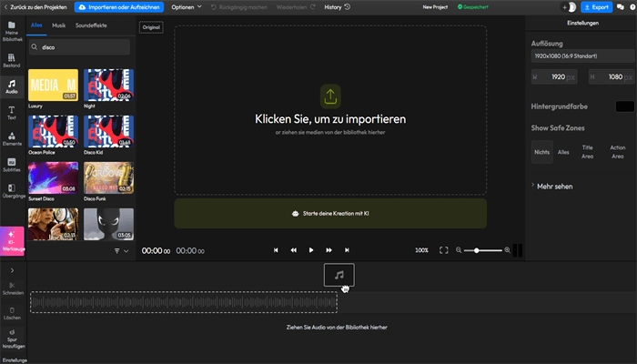The width and height of the screenshot is (637, 364).
Task: Select the Luxury audio thumbnail
Action: click(x=53, y=85)
